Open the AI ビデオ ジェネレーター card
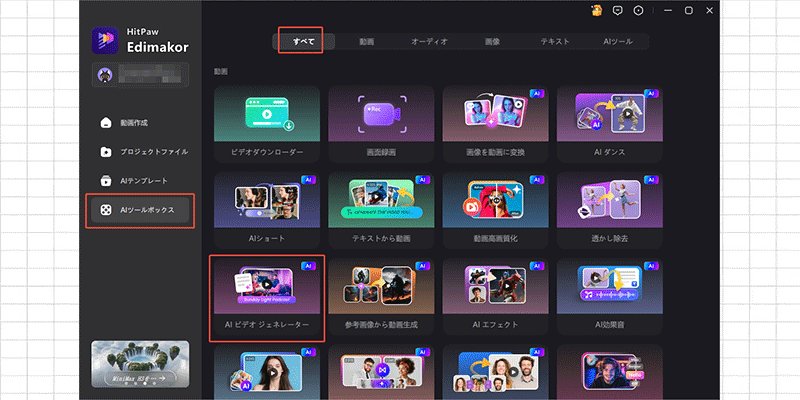The image size is (800, 400). 267,296
